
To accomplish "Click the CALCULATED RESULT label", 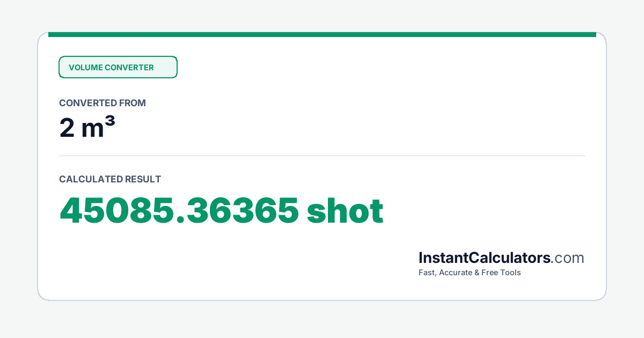I will click(x=110, y=179).
